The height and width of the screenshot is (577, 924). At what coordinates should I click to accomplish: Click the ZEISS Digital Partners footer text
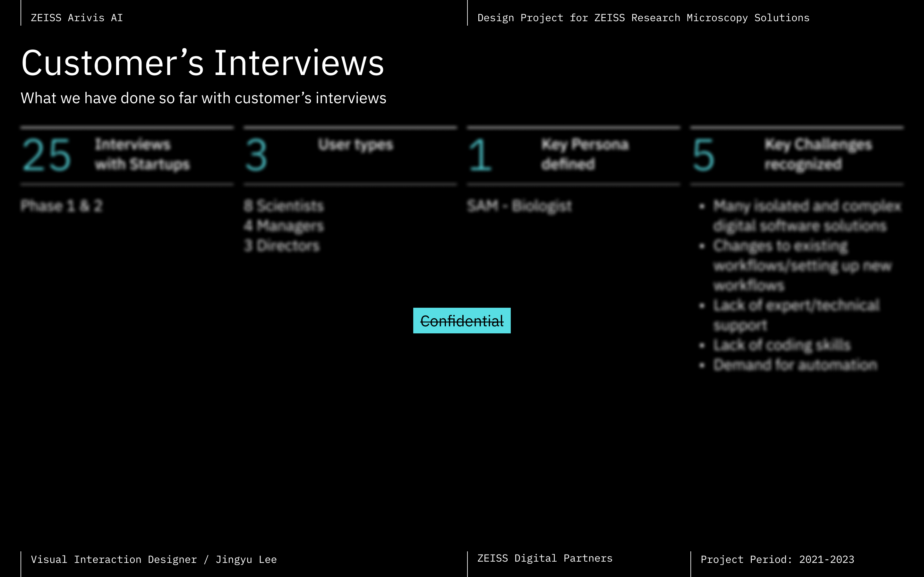coord(544,558)
